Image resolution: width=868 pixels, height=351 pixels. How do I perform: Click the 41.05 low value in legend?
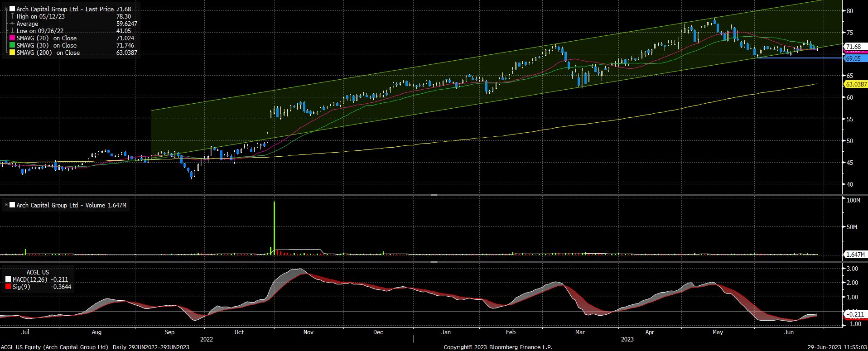click(x=124, y=31)
